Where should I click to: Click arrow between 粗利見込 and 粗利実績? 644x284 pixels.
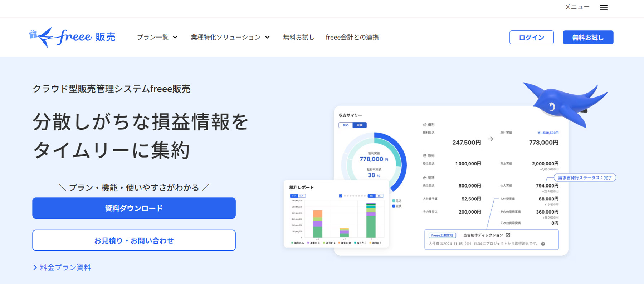click(491, 139)
